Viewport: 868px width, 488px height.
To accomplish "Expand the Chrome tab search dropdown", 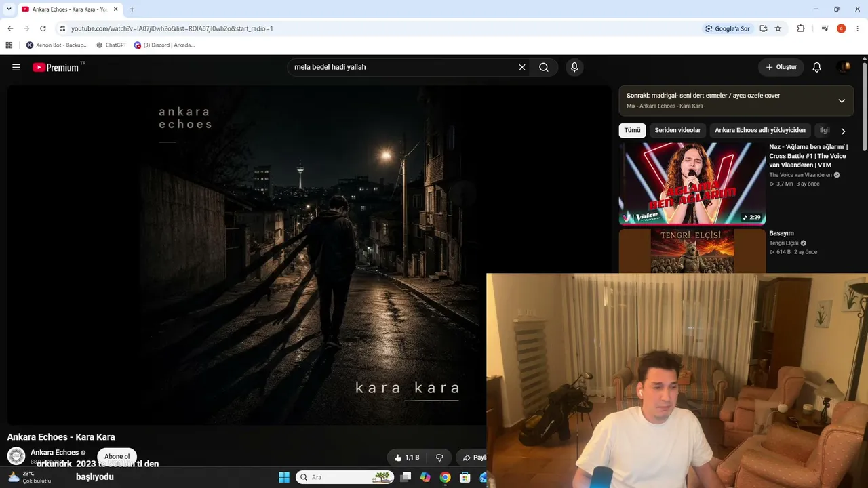I will [x=9, y=9].
